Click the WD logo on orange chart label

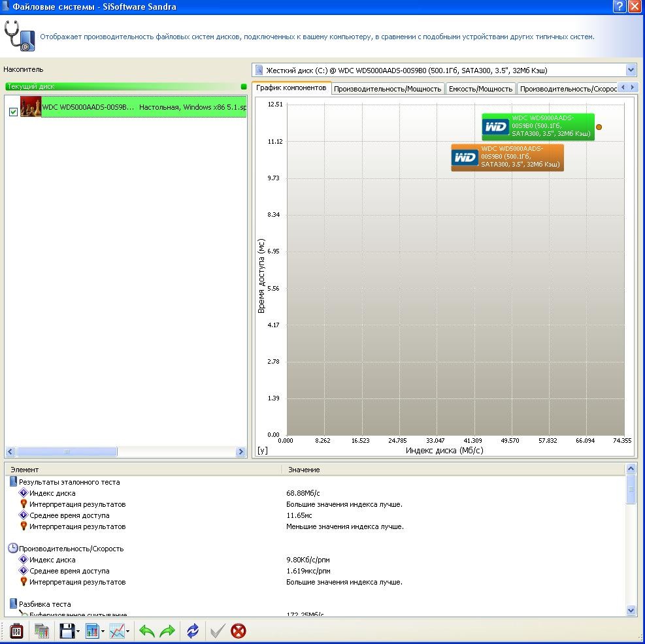point(465,157)
